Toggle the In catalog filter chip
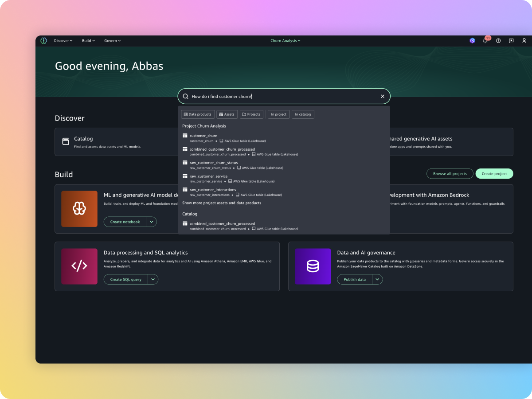The image size is (532, 399). (x=303, y=114)
